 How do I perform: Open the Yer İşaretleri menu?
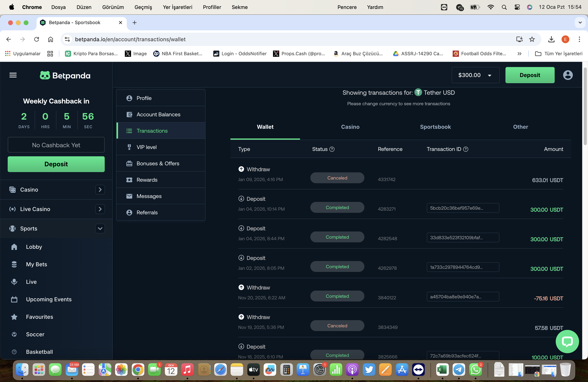177,7
